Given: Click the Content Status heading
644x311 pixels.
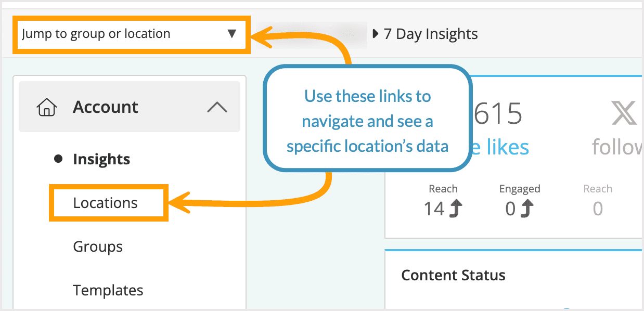Looking at the screenshot, I should [x=453, y=275].
